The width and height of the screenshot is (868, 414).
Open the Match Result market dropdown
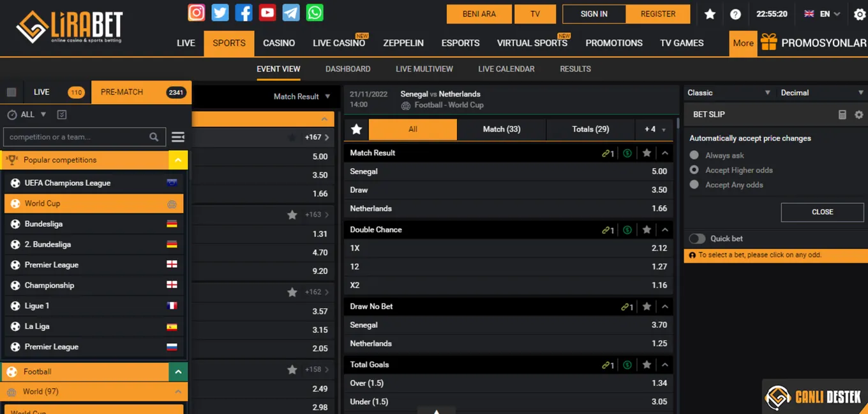pos(302,96)
